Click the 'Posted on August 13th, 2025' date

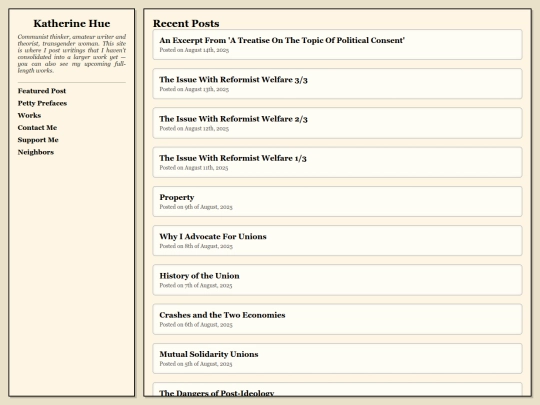[x=194, y=89]
